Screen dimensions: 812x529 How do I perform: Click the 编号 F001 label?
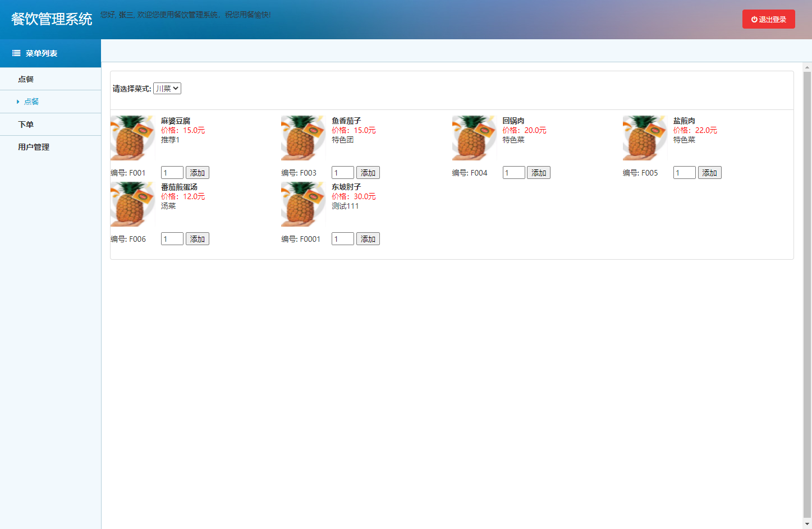[x=128, y=173]
